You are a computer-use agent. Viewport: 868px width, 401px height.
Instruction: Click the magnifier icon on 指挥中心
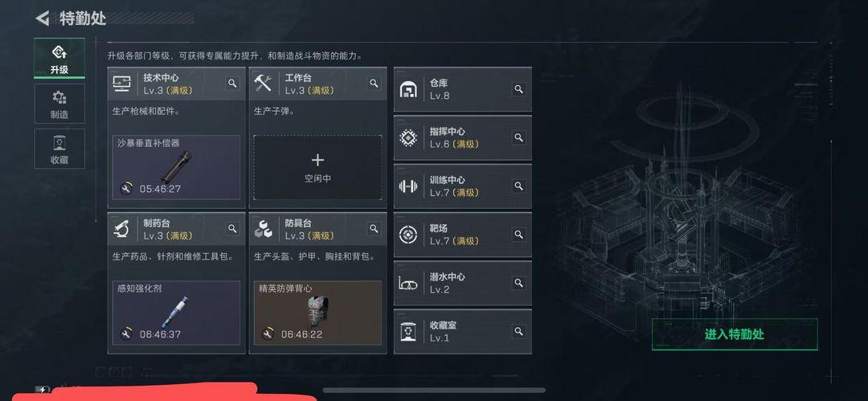518,137
